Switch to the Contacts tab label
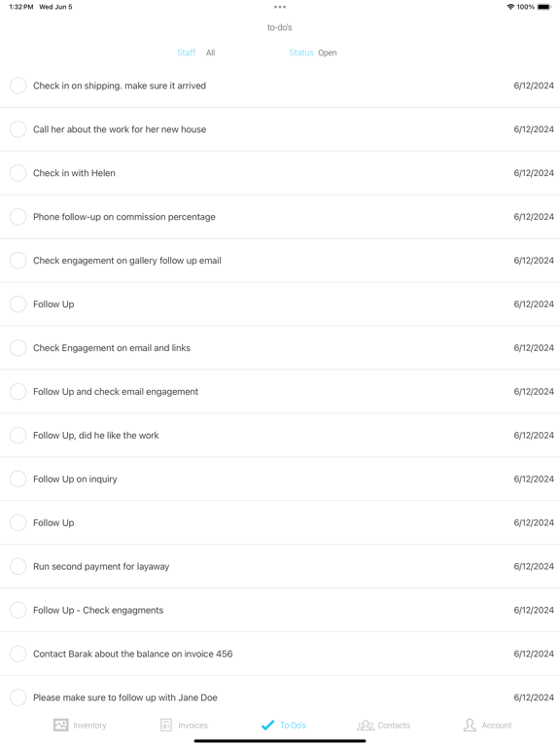This screenshot has width=560, height=747. point(394,725)
